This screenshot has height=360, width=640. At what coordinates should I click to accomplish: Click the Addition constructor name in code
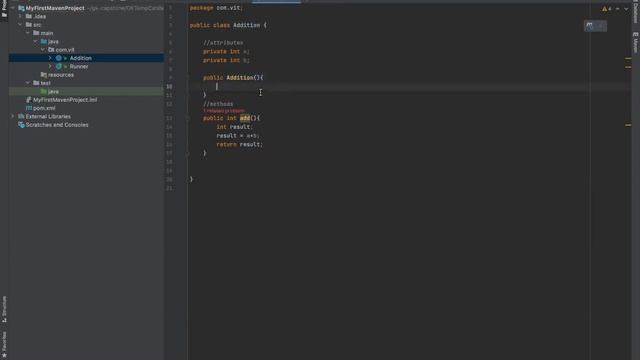point(240,78)
